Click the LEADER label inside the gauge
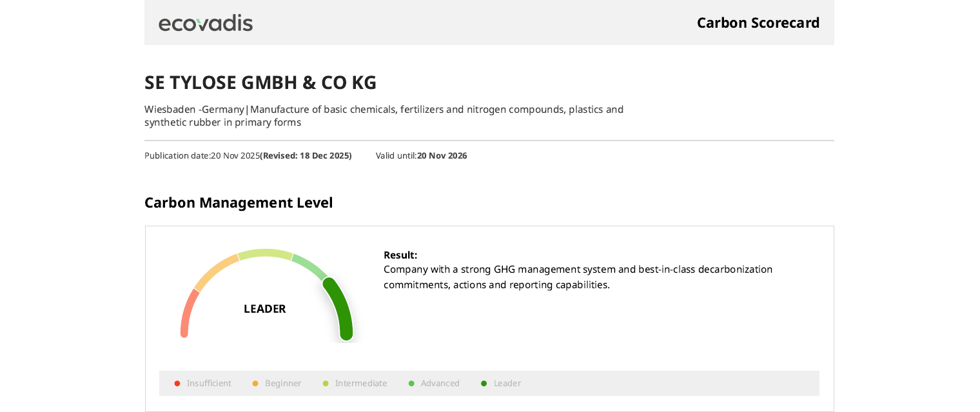980x412 pixels. pos(264,309)
